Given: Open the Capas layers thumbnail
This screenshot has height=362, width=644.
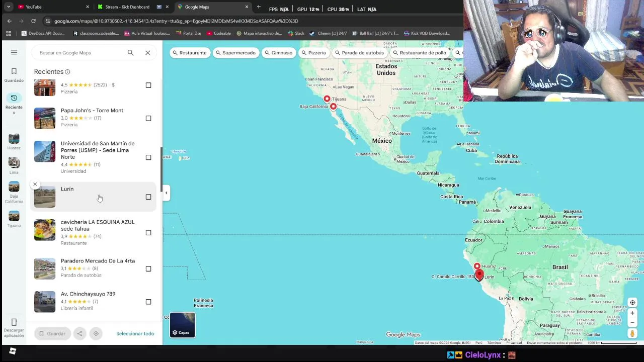Looking at the screenshot, I should pyautogui.click(x=182, y=325).
